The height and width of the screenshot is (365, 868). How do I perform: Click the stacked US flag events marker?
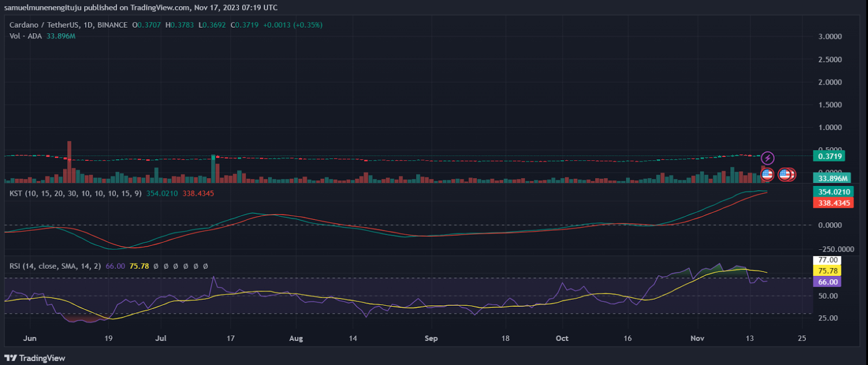pos(786,174)
